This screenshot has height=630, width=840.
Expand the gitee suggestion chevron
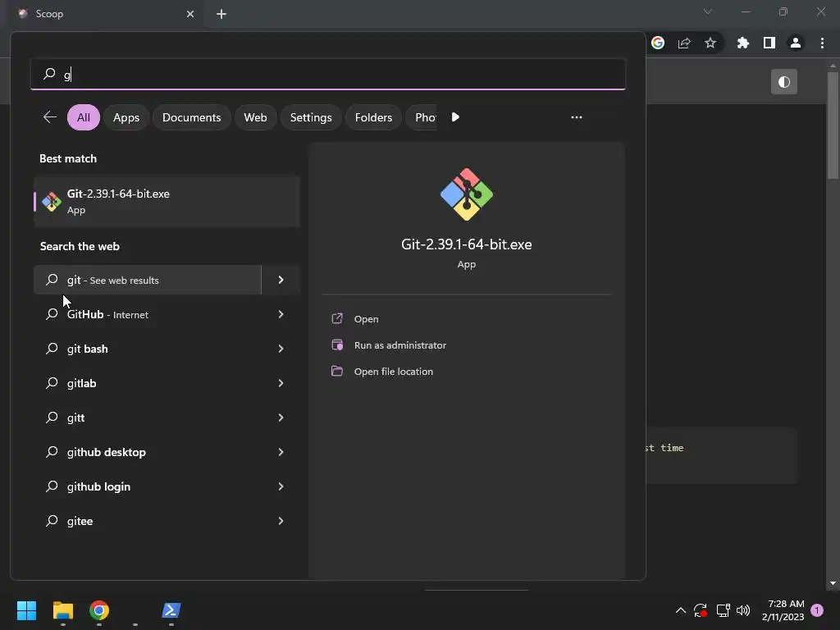point(281,521)
